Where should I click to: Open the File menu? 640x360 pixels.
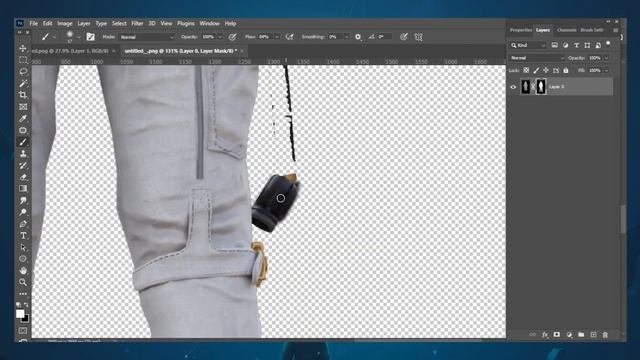pos(33,24)
